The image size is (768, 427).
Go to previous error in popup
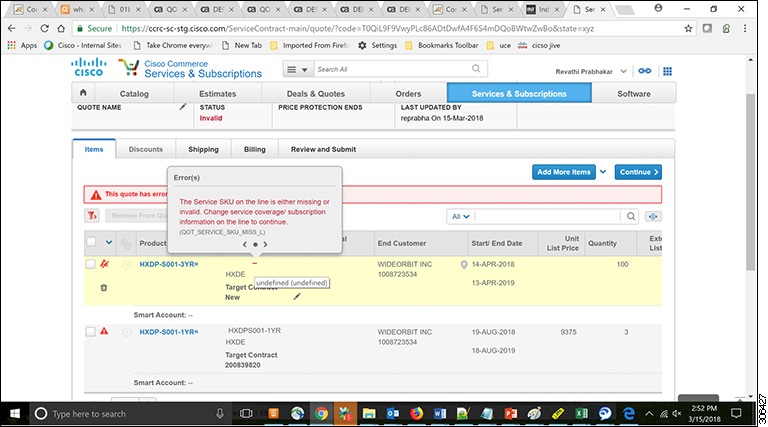click(x=245, y=244)
